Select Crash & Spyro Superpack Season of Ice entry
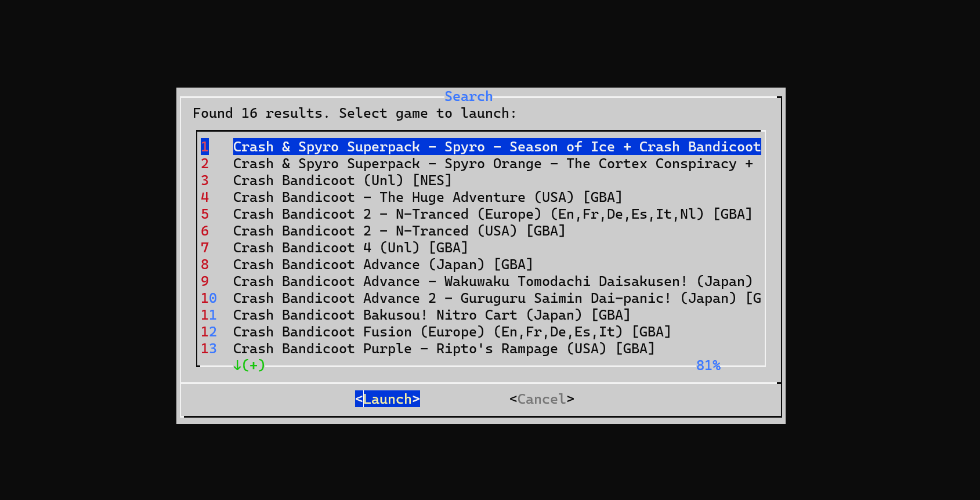This screenshot has height=500, width=980. 481,147
